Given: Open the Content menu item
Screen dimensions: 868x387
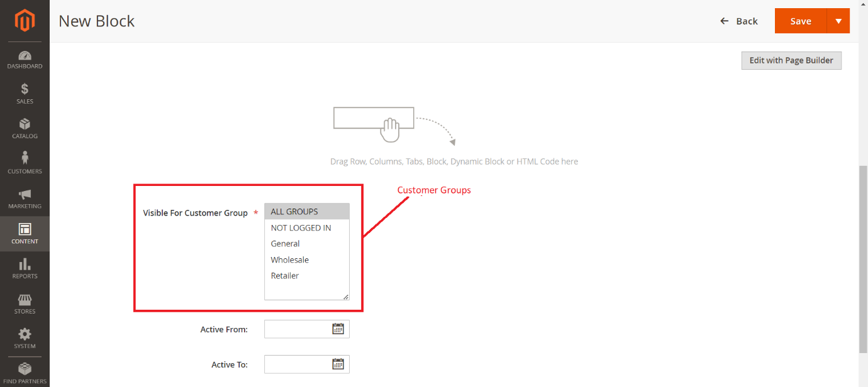Looking at the screenshot, I should (25, 234).
